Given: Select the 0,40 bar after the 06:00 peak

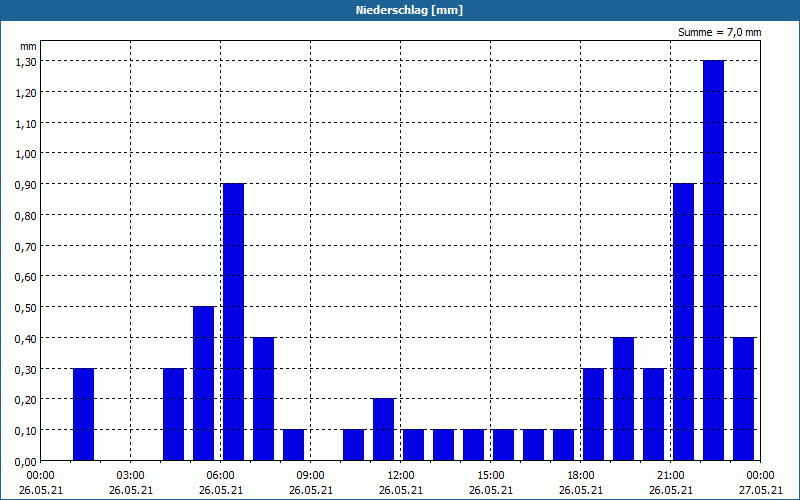Looking at the screenshot, I should click(263, 398).
